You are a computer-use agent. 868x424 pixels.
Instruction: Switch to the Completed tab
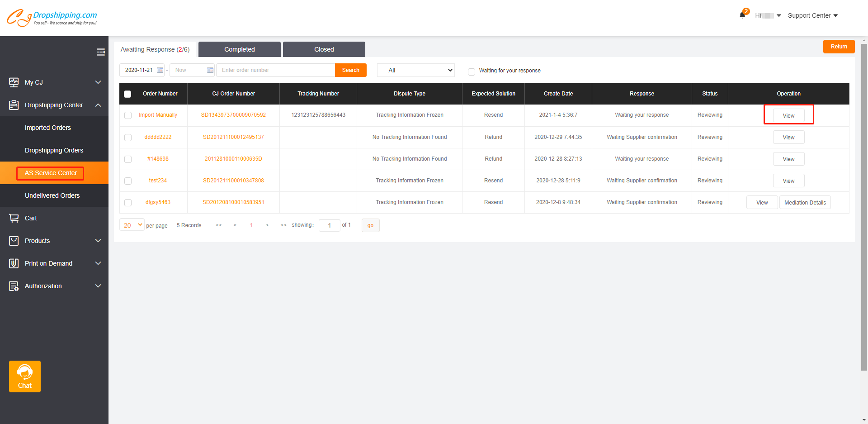click(239, 49)
